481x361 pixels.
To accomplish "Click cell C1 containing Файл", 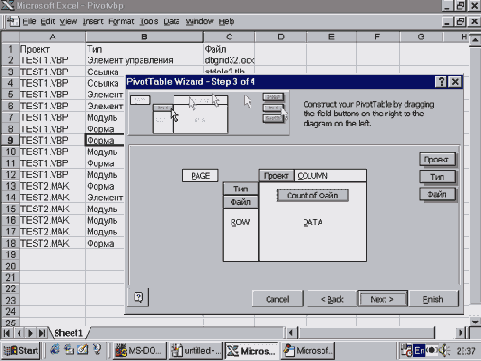I will click(x=229, y=49).
